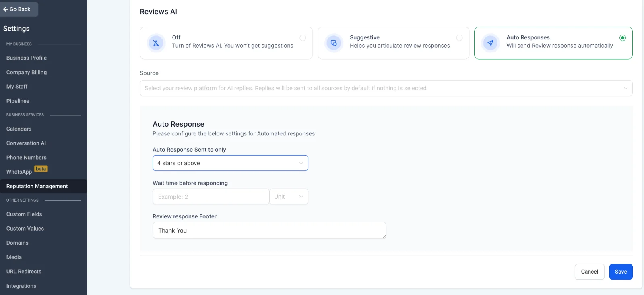The width and height of the screenshot is (644, 295).
Task: Click 'Please configure the below settings' description
Action: point(233,134)
